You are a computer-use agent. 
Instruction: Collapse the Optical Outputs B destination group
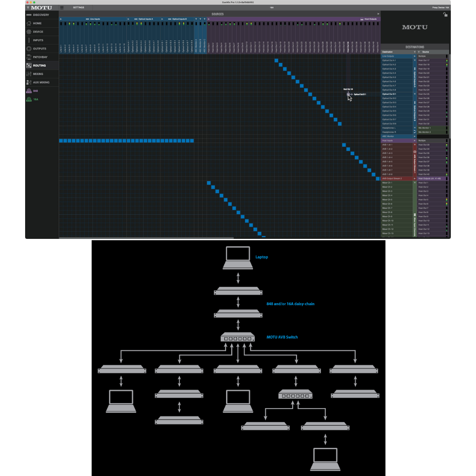415,94
